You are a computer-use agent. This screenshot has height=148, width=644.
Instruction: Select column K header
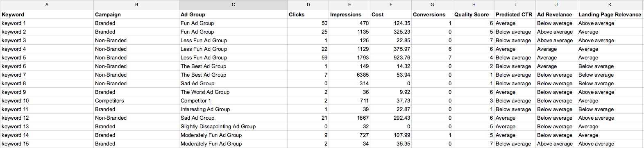[610, 5]
